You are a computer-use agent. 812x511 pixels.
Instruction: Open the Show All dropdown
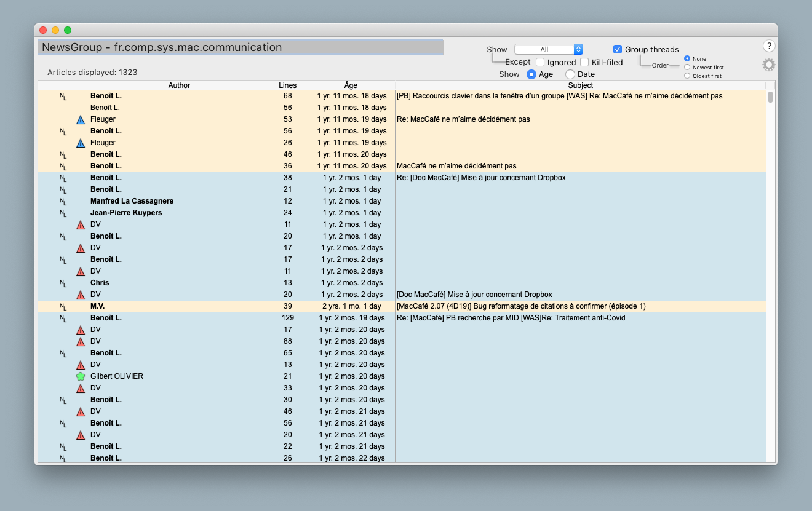pos(548,49)
